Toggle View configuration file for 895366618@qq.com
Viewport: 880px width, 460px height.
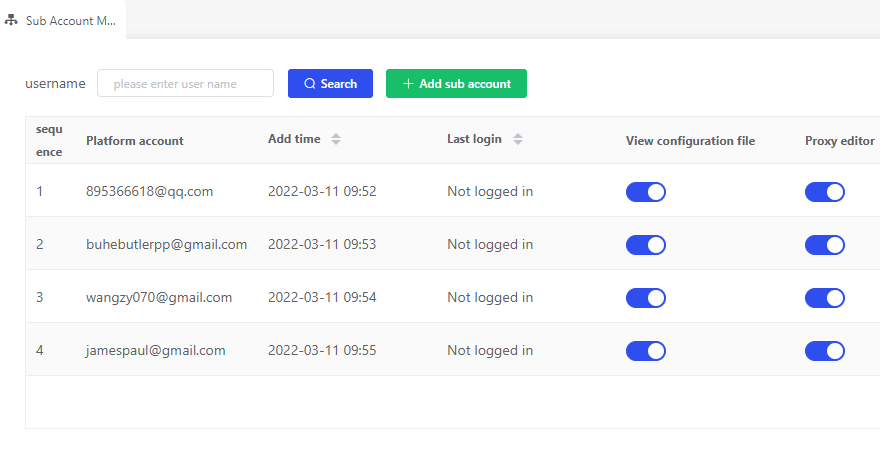645,192
